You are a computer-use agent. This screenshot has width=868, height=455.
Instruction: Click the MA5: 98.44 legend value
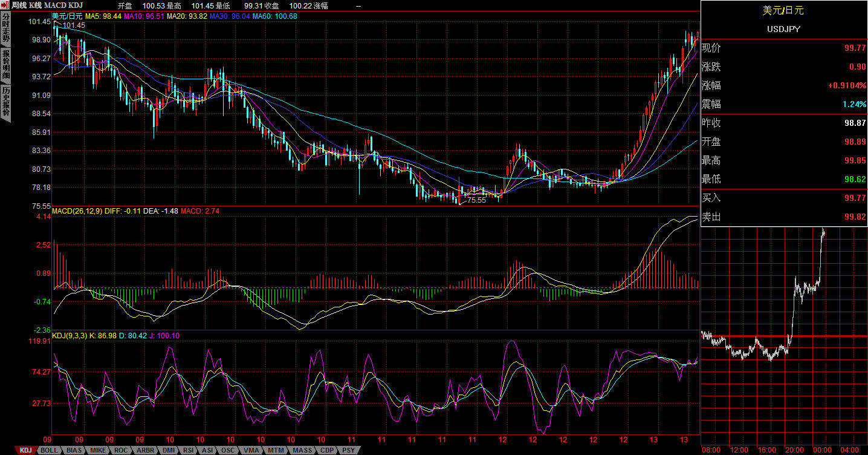point(103,16)
